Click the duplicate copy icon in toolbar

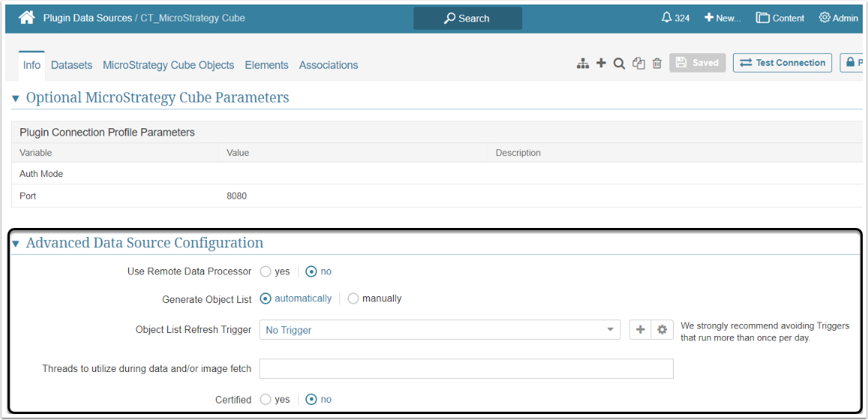639,64
